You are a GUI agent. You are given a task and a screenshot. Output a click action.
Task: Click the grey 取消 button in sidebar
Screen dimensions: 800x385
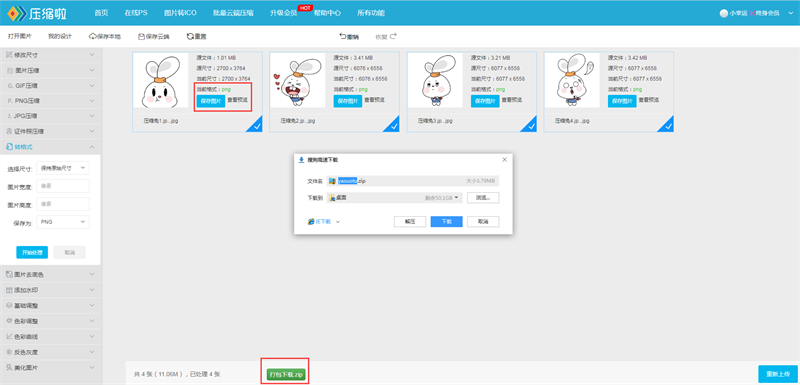click(x=69, y=252)
